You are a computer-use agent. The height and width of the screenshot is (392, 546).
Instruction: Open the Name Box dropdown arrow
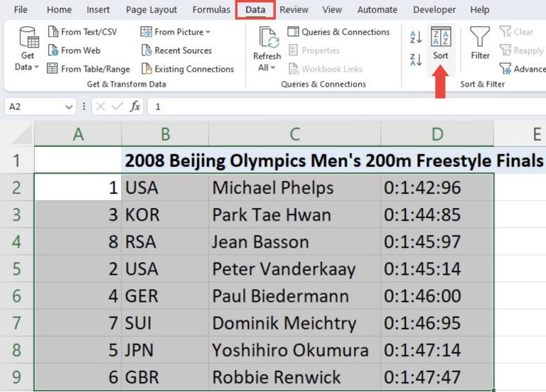pos(69,107)
